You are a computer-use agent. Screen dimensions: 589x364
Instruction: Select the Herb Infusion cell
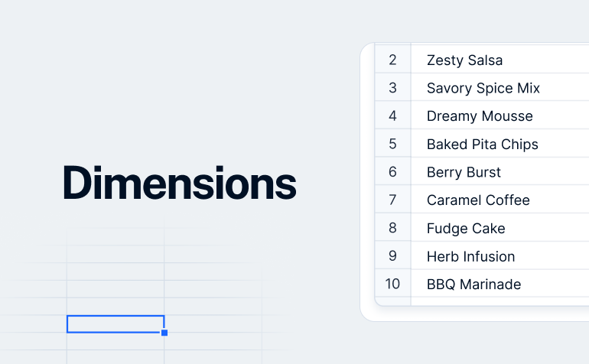500,256
